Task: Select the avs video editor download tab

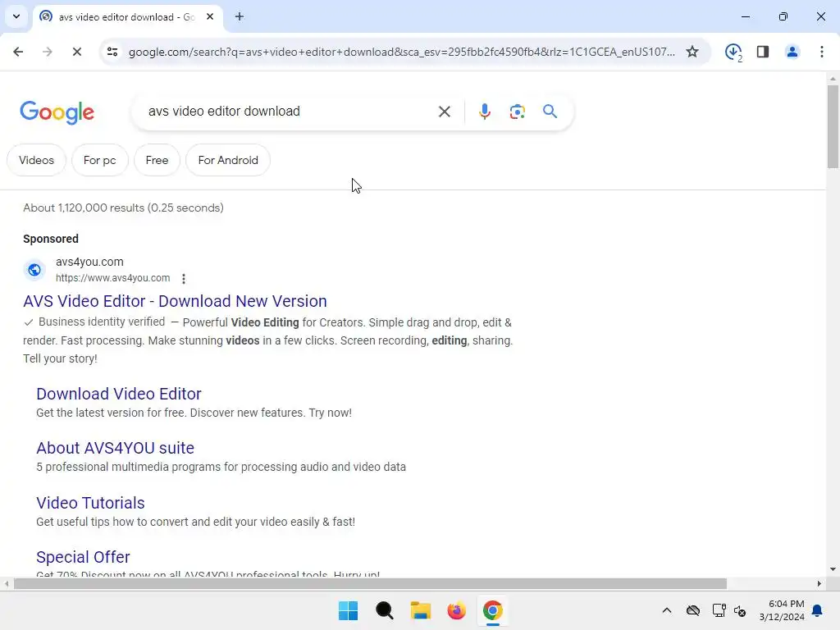Action: (127, 17)
